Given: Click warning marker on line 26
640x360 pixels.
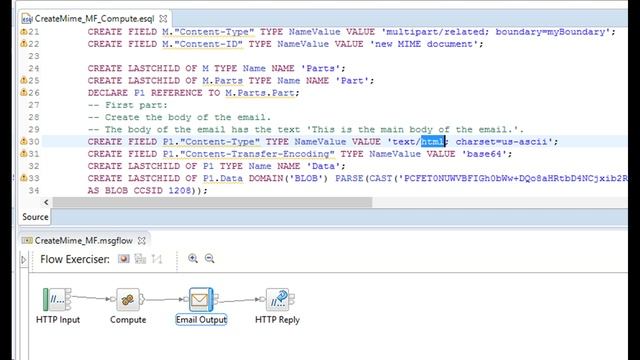Looking at the screenshot, I should 24,93.
